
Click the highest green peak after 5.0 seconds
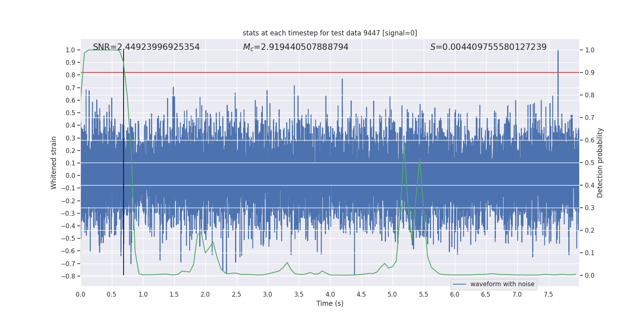coord(404,147)
